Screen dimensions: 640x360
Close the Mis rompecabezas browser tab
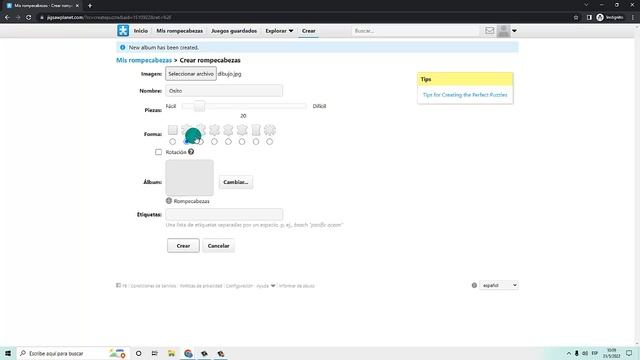click(x=77, y=6)
